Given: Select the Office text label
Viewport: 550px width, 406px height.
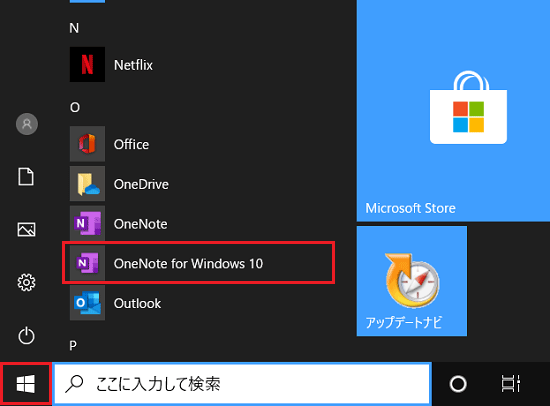Looking at the screenshot, I should point(131,144).
